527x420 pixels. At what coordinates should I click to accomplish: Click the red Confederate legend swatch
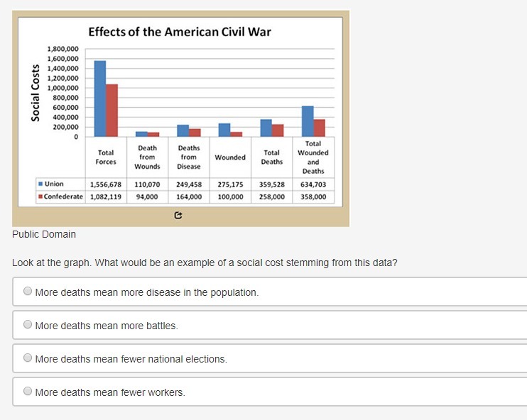[41, 197]
